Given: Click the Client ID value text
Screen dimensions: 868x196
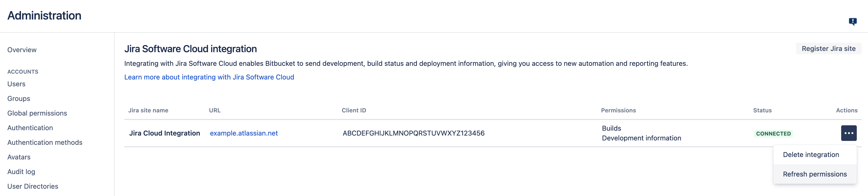Looking at the screenshot, I should click(x=414, y=133).
